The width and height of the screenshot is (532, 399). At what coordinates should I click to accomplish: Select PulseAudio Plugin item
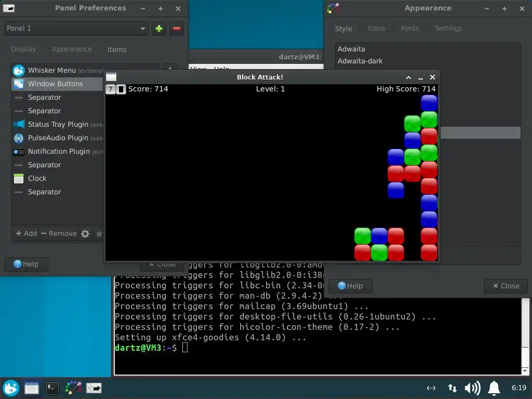tap(58, 138)
